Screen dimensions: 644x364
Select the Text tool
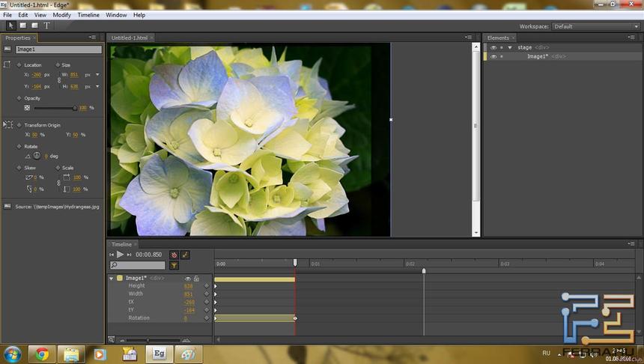(x=47, y=25)
